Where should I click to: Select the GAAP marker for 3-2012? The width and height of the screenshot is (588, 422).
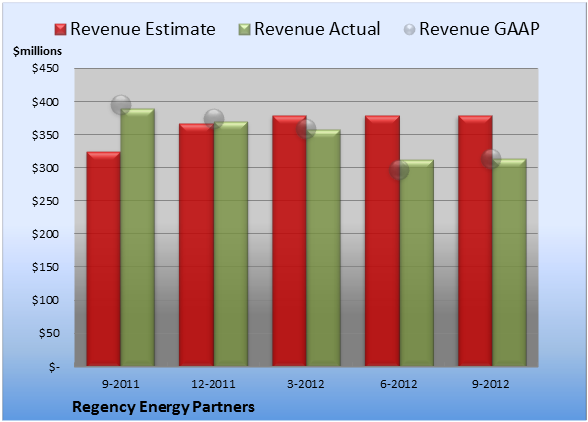click(306, 129)
